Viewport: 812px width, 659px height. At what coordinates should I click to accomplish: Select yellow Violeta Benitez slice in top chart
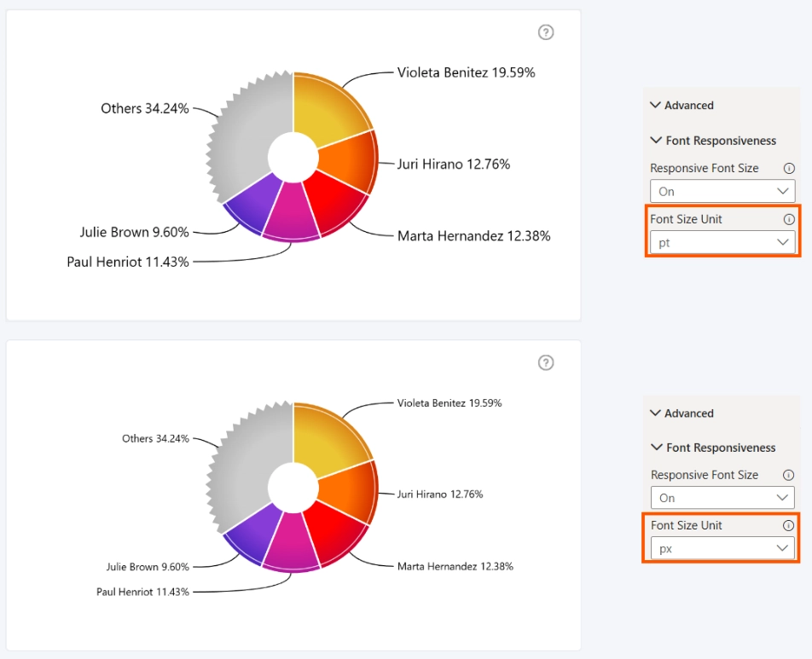coord(326,109)
